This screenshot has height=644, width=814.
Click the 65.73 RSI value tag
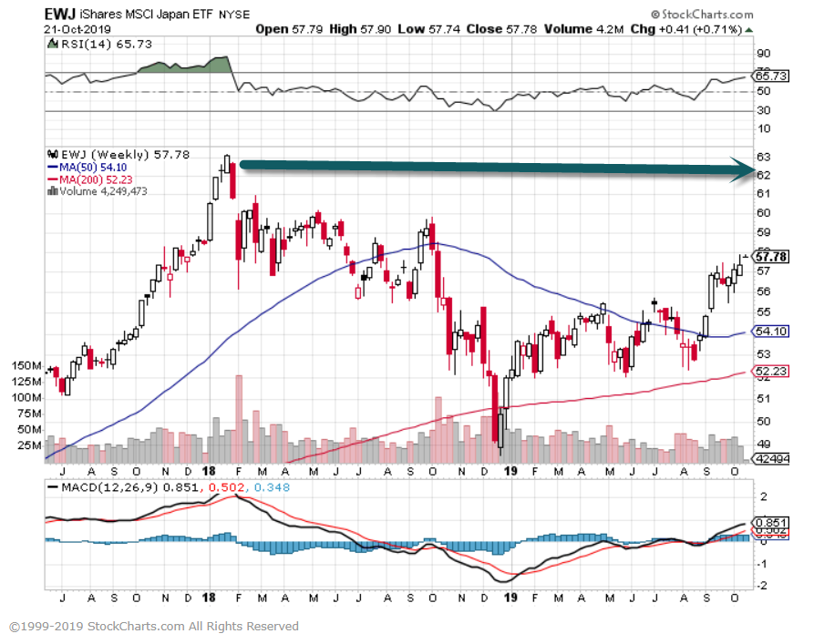pos(771,77)
